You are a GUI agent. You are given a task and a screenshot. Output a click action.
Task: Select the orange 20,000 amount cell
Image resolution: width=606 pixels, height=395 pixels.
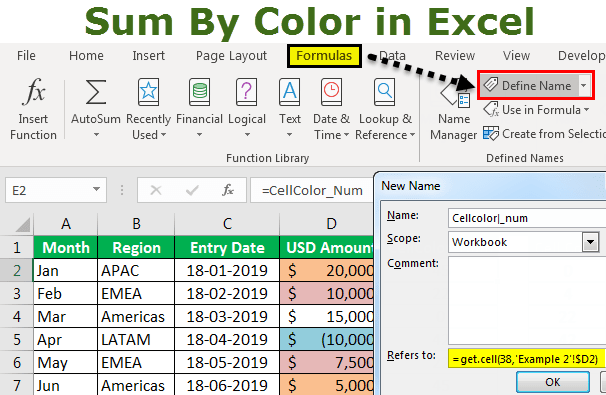click(327, 270)
